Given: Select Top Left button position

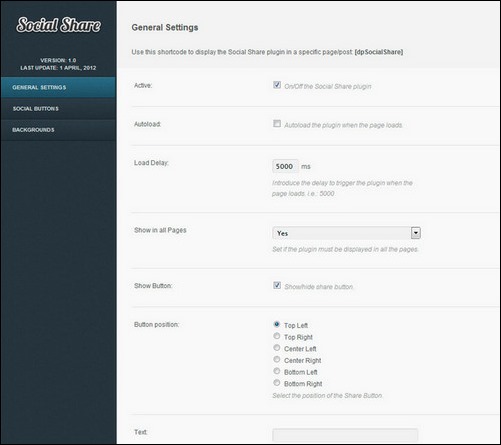Looking at the screenshot, I should [277, 324].
